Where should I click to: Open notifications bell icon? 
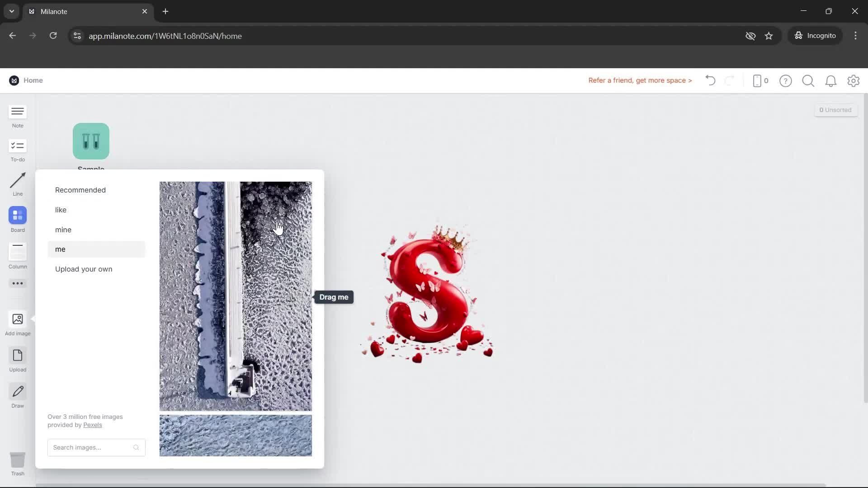[x=831, y=80]
